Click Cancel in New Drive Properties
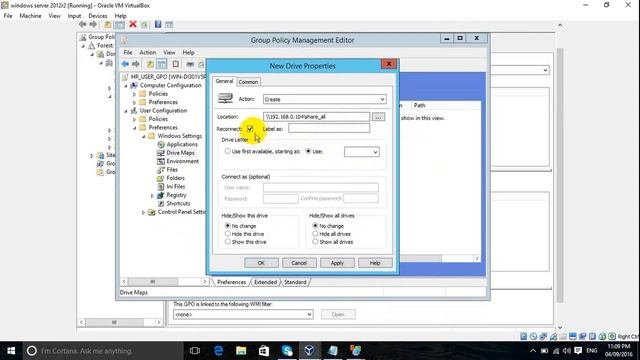 299,263
